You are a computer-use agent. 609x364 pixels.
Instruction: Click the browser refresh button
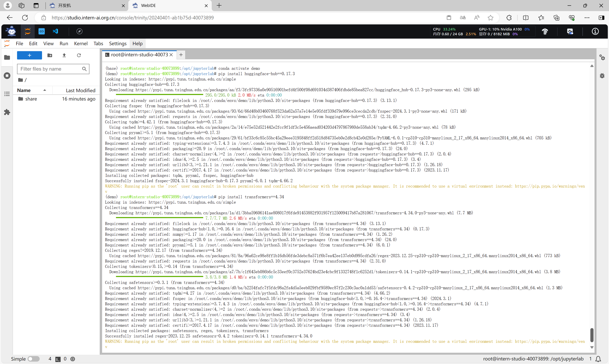25,18
